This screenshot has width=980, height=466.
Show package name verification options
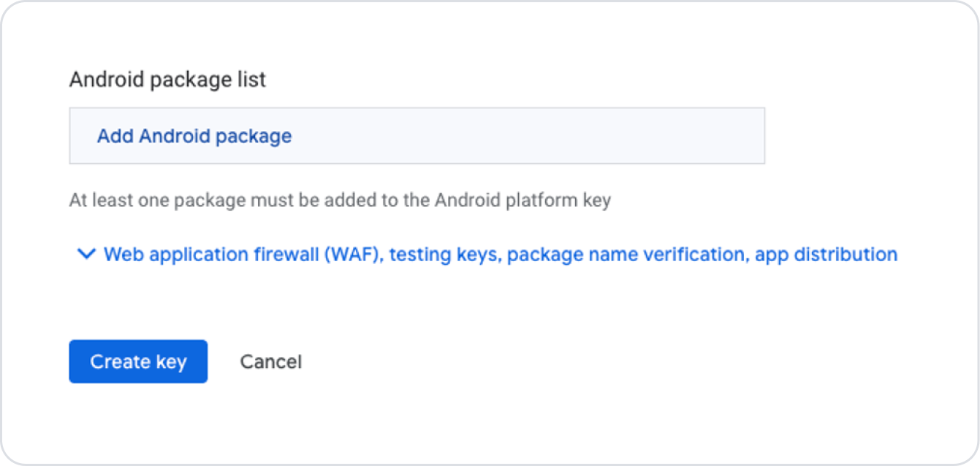coord(627,255)
